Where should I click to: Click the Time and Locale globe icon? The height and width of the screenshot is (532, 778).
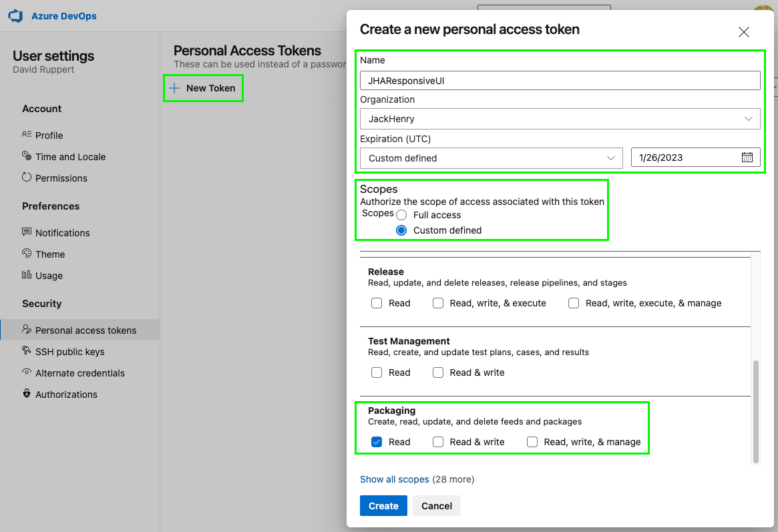pyautogui.click(x=27, y=156)
